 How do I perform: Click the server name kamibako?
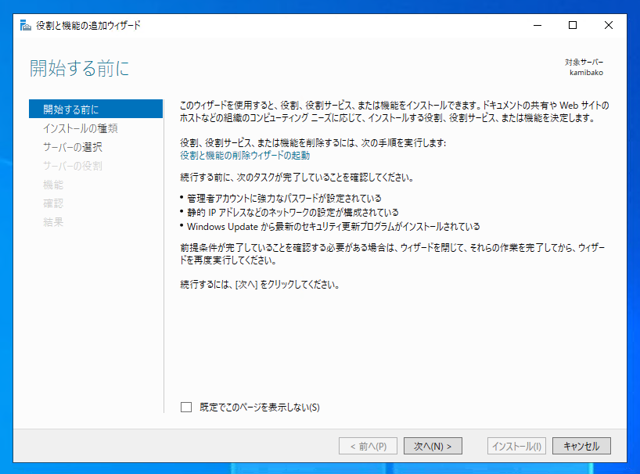tap(586, 73)
